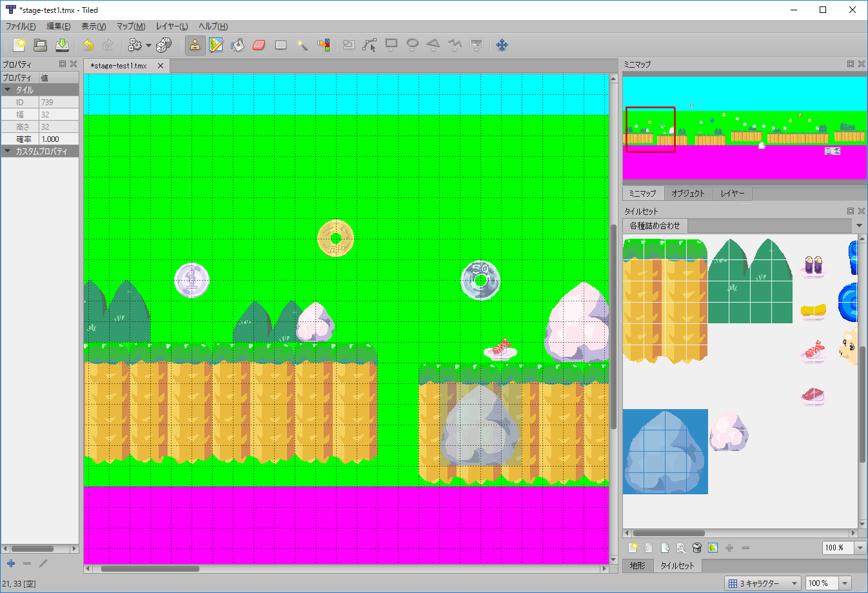The height and width of the screenshot is (593, 868).
Task: Open the マップ menu
Action: [130, 26]
